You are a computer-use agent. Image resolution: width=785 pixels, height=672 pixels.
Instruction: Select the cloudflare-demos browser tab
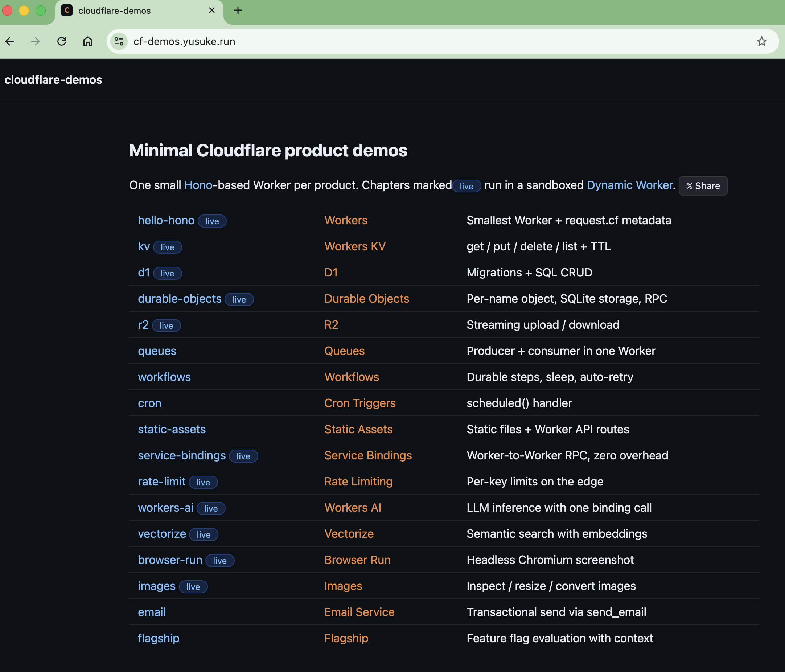click(x=139, y=11)
